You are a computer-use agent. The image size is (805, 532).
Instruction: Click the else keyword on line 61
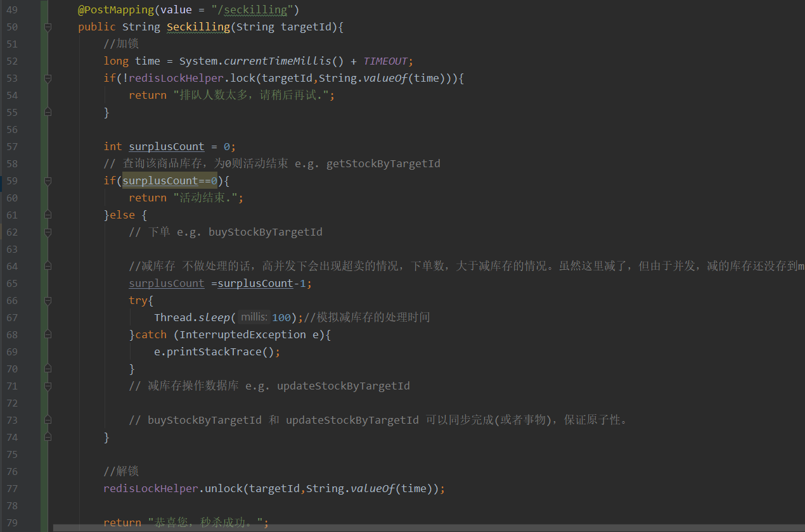coord(122,215)
